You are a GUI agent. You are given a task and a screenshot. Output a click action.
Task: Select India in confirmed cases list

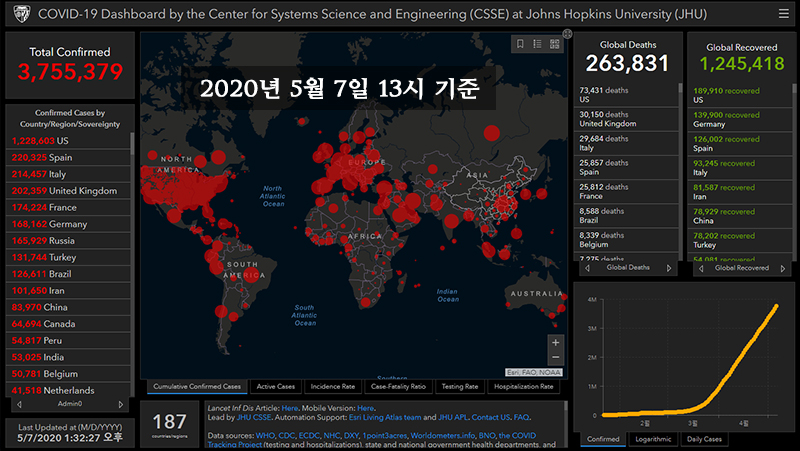pyautogui.click(x=68, y=358)
